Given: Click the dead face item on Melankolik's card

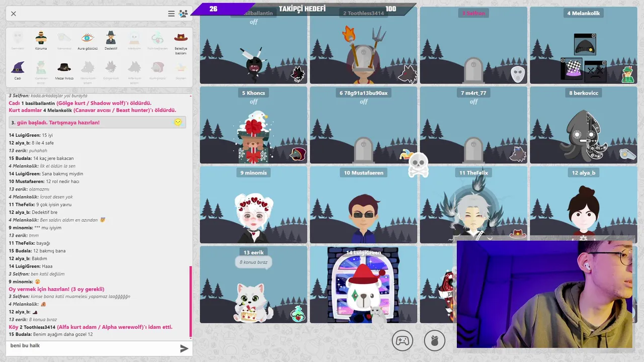Looking at the screenshot, I should click(595, 71).
